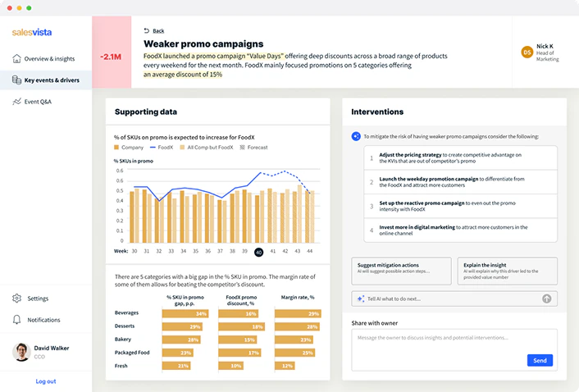
Task: Click the highlighted week 40 marker
Action: [x=259, y=252]
